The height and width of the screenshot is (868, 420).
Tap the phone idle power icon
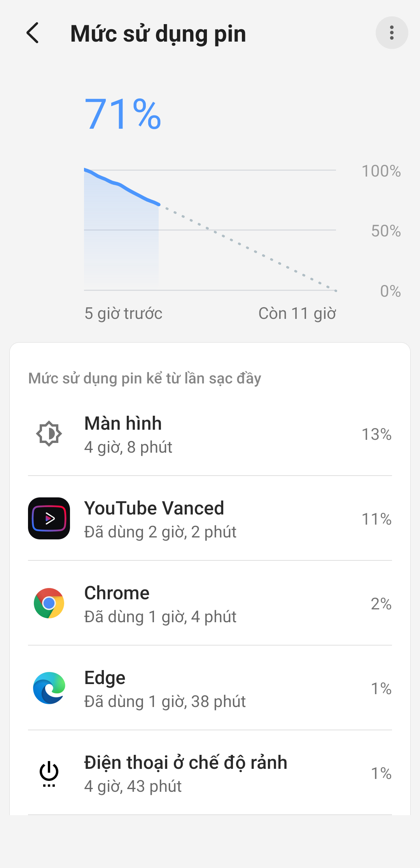point(49,773)
